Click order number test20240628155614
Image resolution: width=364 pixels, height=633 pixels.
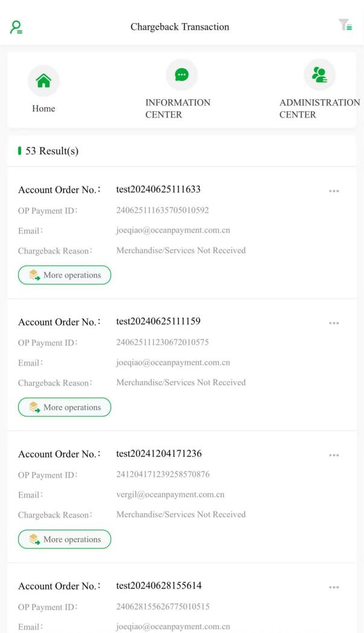coord(158,585)
